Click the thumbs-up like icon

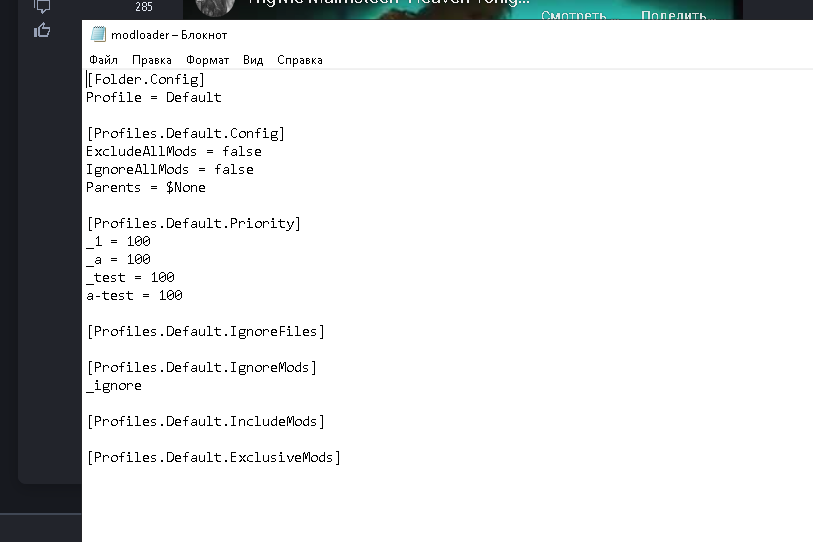pyautogui.click(x=42, y=30)
